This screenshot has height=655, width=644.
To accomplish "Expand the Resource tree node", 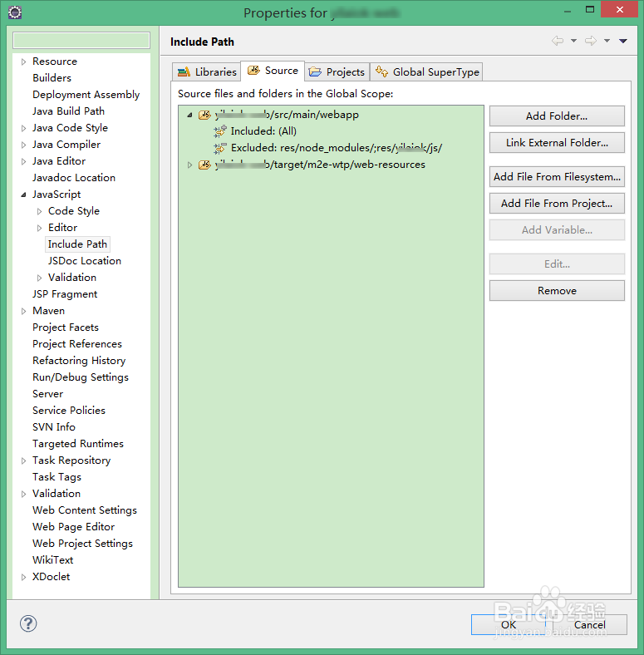I will click(x=24, y=62).
